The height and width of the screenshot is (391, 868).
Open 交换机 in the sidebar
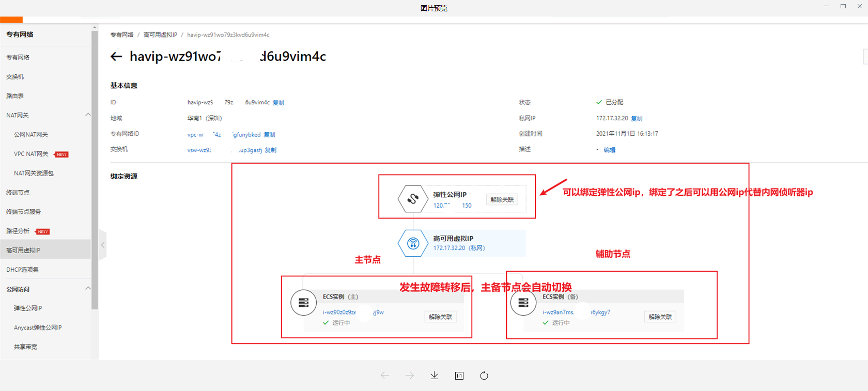15,76
